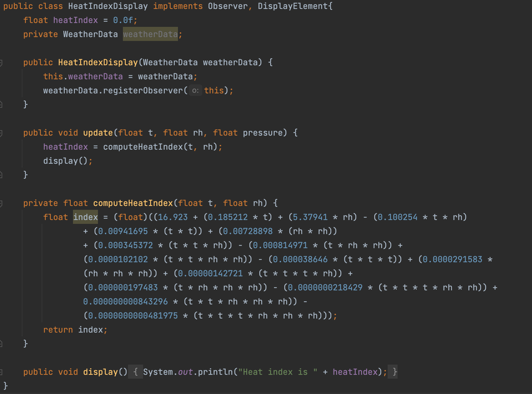
Task: Toggle gutter fold marker beside display() declaration
Action: pyautogui.click(x=1, y=372)
